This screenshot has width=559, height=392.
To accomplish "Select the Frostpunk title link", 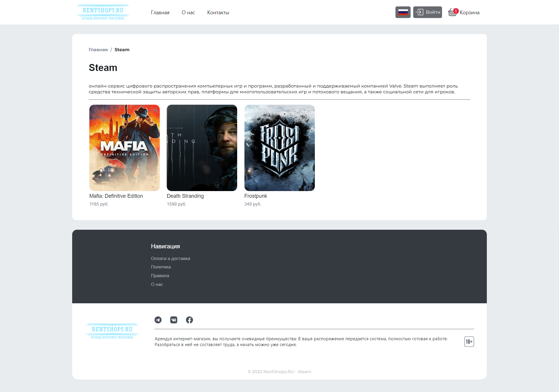I will click(x=256, y=196).
